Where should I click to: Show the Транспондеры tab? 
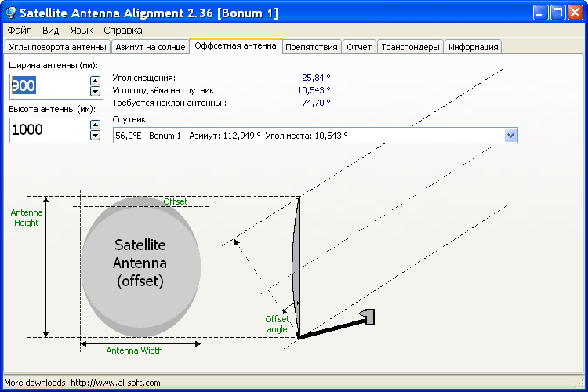410,47
